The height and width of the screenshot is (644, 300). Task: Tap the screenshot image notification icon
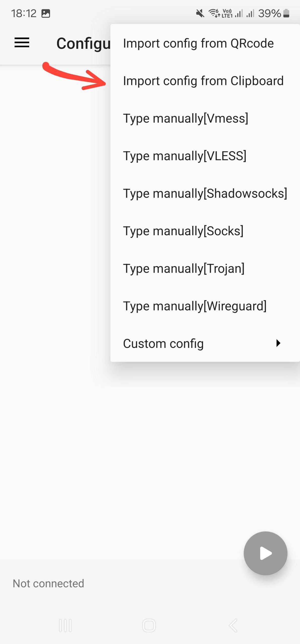click(46, 13)
